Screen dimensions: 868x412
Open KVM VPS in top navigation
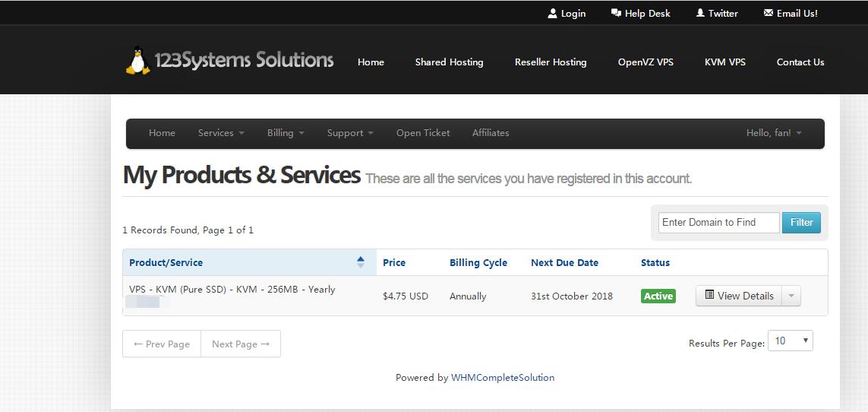pos(725,62)
